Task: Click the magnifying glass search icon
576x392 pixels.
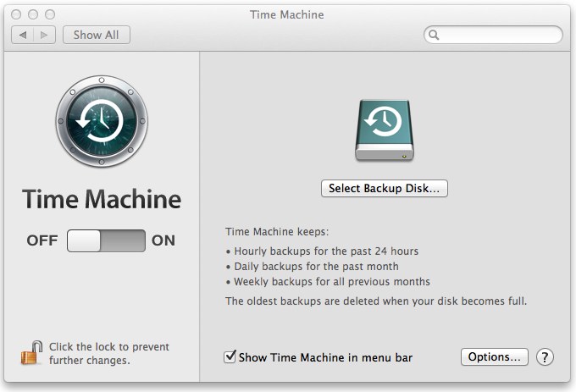Action: coord(434,35)
